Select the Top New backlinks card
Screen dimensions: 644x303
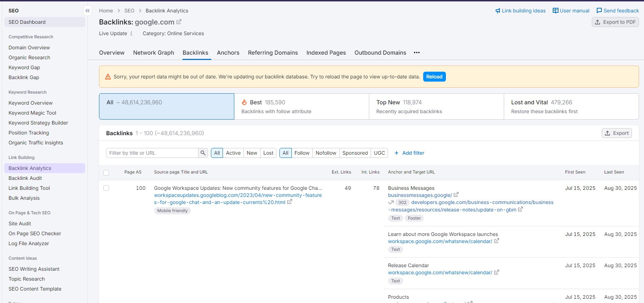[x=436, y=106]
